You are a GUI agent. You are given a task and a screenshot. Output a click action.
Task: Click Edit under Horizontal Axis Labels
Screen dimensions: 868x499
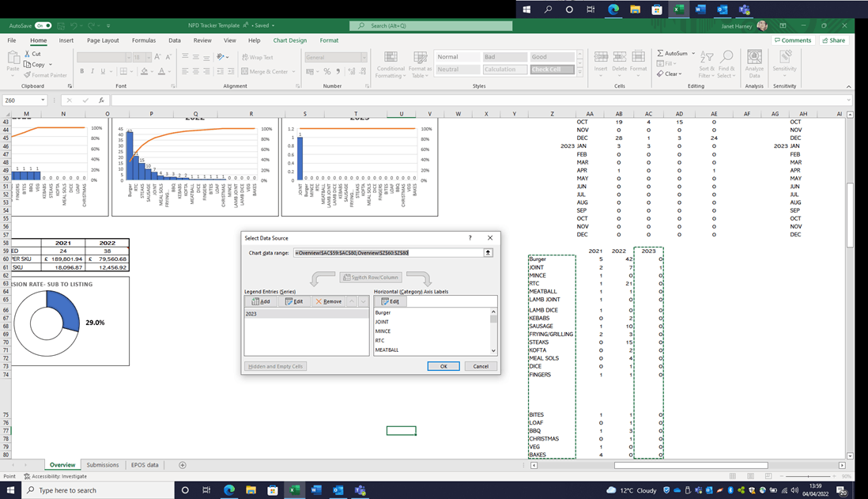click(x=391, y=301)
